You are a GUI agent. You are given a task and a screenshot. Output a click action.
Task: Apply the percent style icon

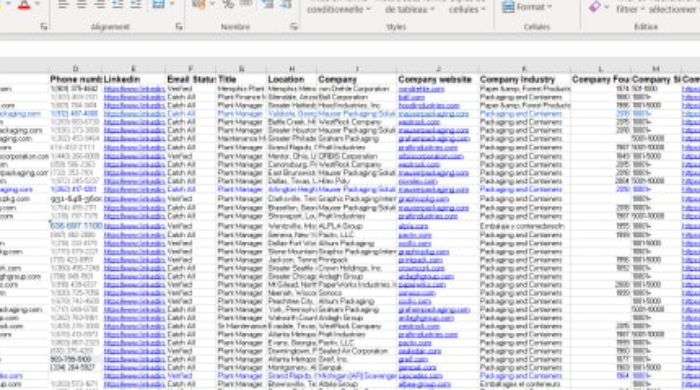pyautogui.click(x=229, y=4)
